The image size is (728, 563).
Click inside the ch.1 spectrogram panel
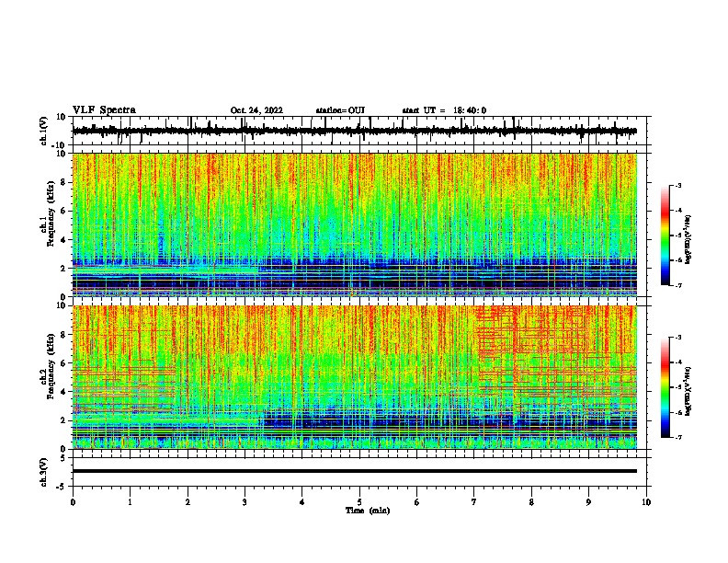coord(354,224)
